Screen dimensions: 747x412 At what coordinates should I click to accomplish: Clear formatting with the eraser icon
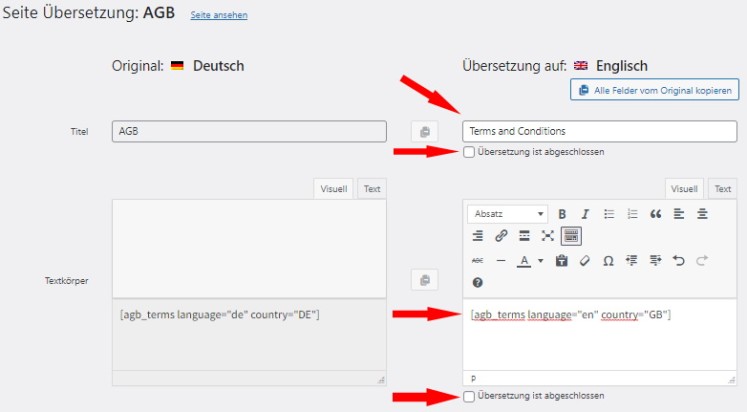coord(585,261)
